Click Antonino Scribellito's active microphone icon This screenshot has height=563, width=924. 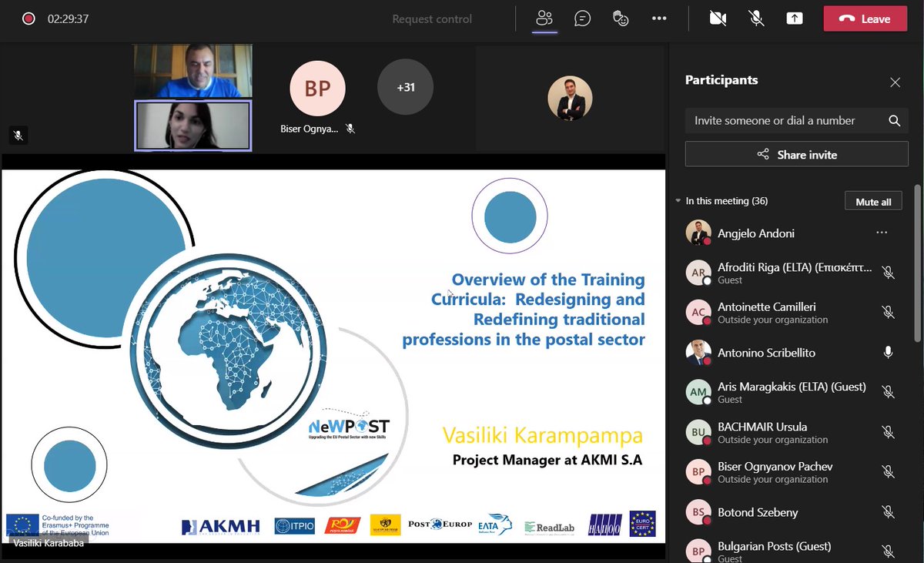pyautogui.click(x=888, y=352)
